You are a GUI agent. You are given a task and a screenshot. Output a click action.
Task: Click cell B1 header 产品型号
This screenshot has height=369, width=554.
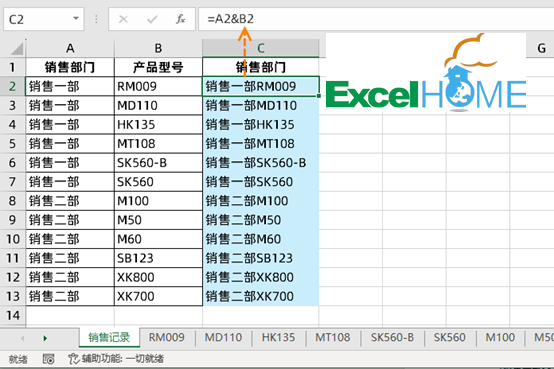[158, 67]
